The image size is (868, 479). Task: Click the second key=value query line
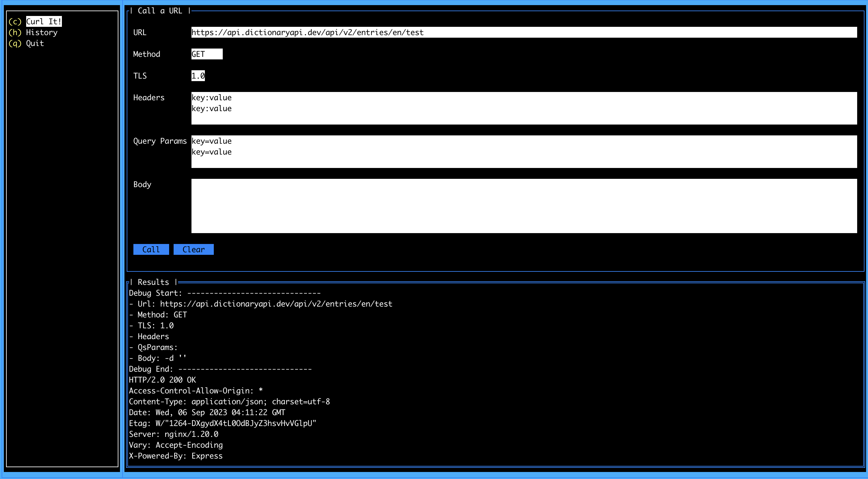point(212,152)
